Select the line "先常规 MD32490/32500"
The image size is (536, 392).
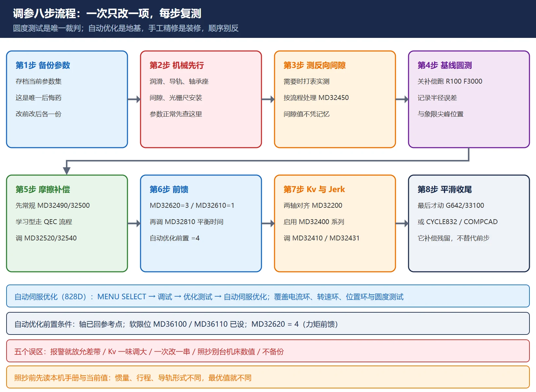53,205
